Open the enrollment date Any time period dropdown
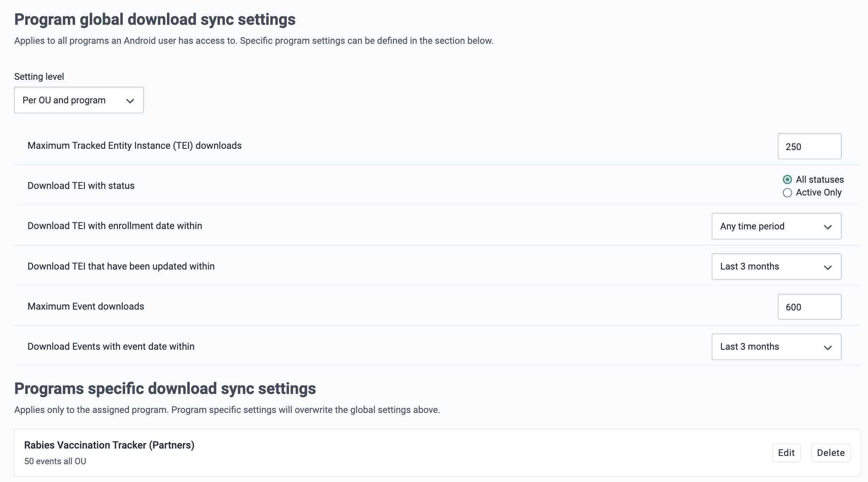 click(x=776, y=226)
